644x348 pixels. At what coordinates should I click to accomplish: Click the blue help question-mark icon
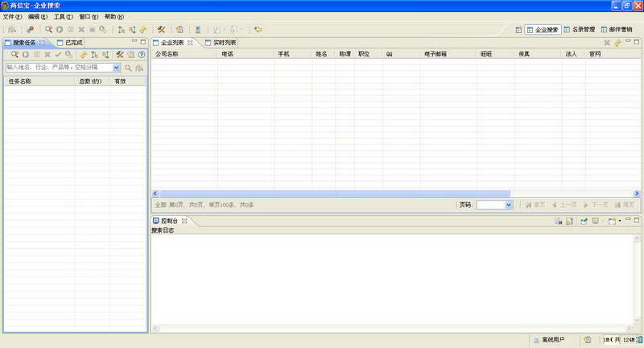142,55
